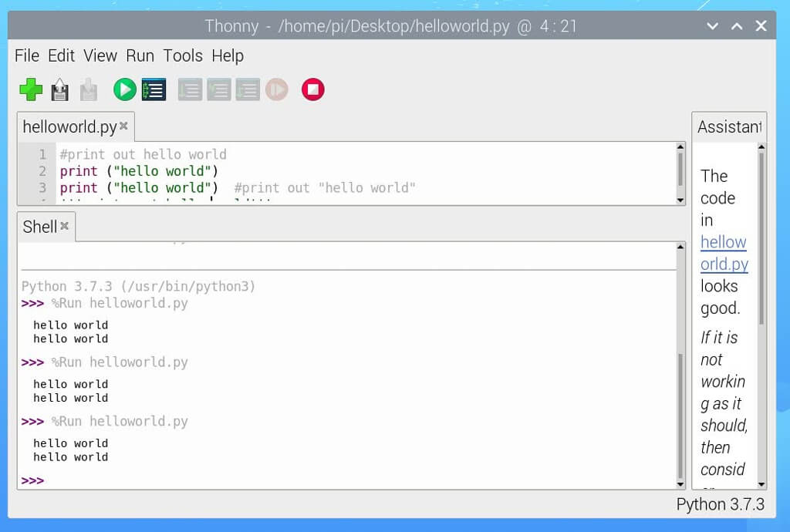
Task: Select the Assistant panel tab
Action: [729, 127]
